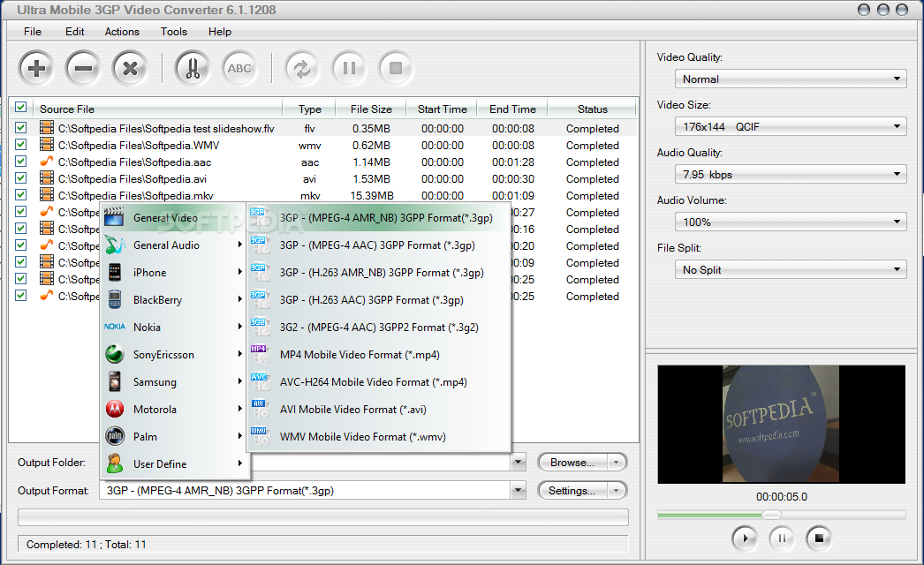Open the Video Quality dropdown
This screenshot has height=565, width=924.
(x=791, y=79)
